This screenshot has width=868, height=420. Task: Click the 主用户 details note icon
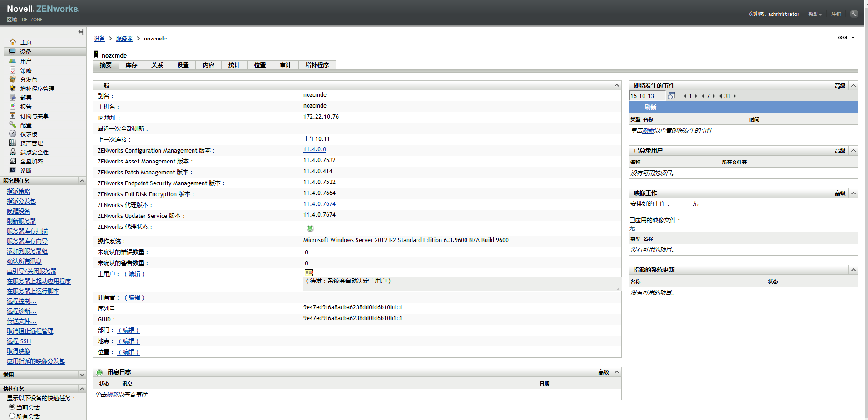pyautogui.click(x=309, y=272)
